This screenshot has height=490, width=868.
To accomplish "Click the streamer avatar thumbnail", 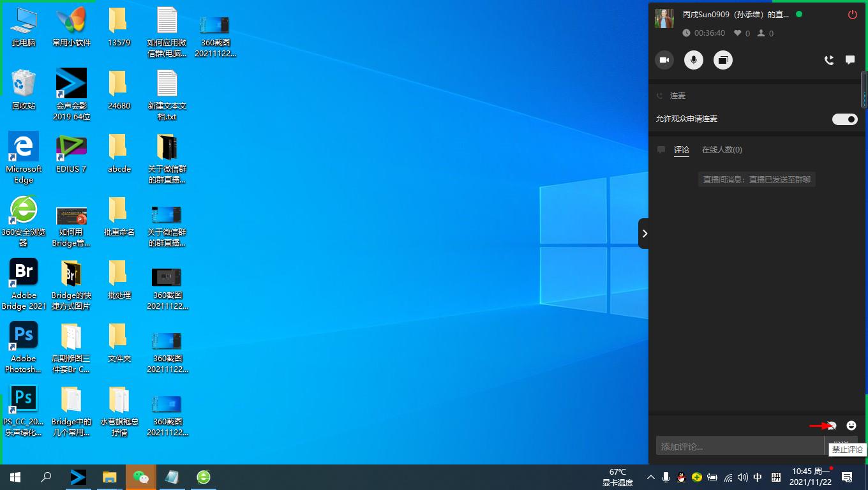I will [x=664, y=19].
